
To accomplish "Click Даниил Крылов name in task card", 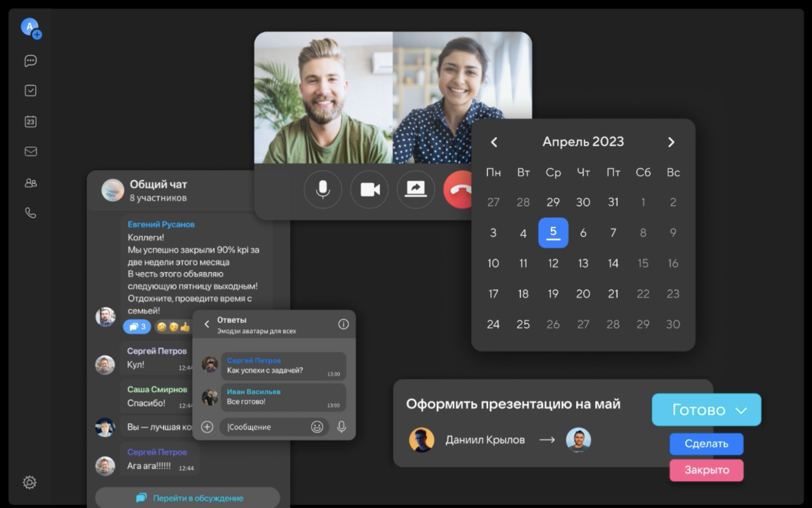I will pos(485,440).
